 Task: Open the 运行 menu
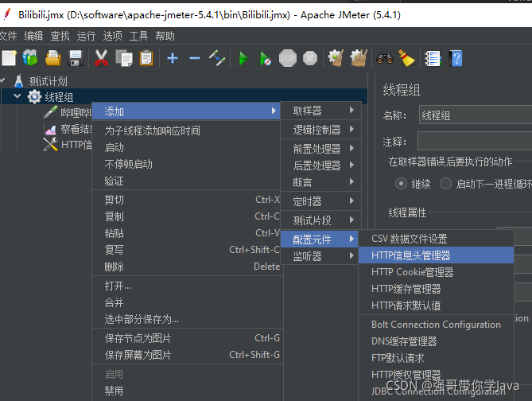86,36
